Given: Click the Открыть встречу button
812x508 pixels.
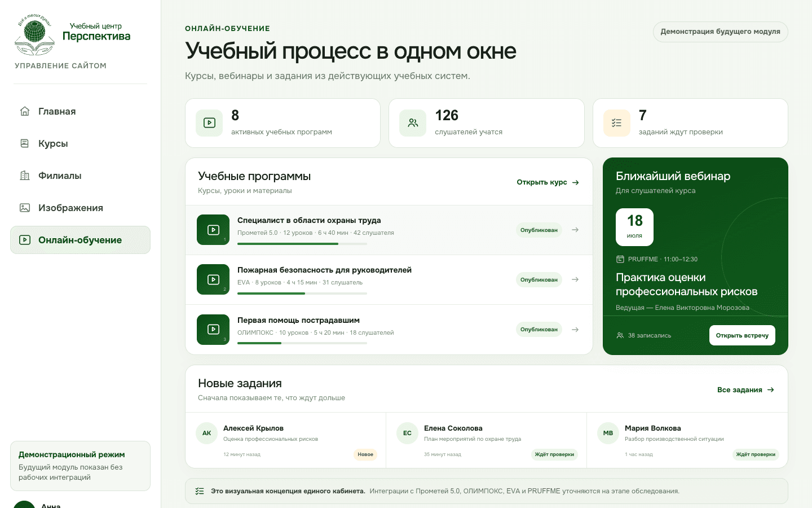Looking at the screenshot, I should click(742, 335).
